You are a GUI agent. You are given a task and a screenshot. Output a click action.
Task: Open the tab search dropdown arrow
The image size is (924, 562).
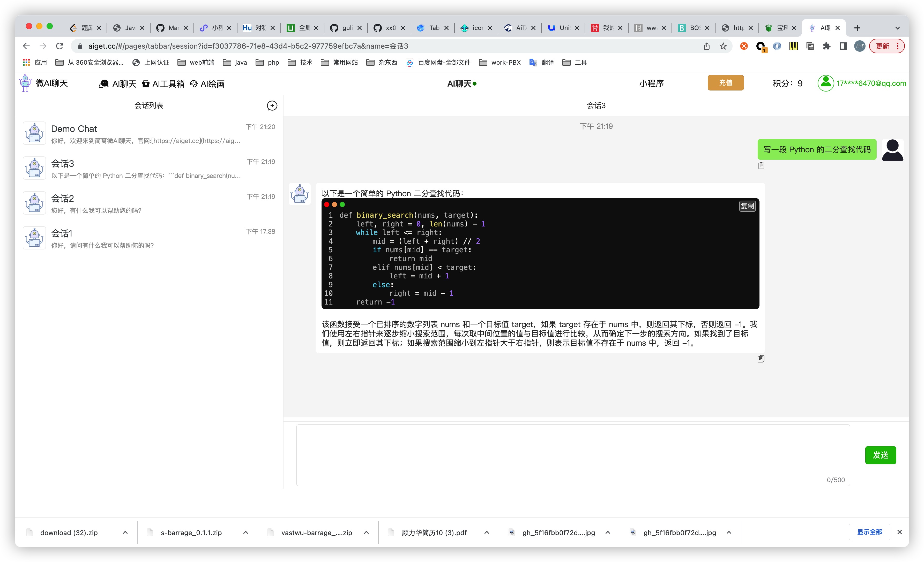pos(897,28)
